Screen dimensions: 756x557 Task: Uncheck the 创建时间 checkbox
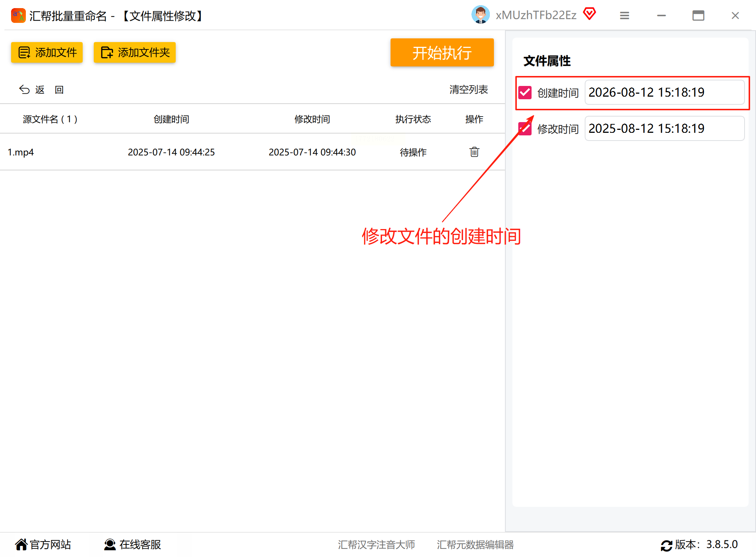[x=525, y=93]
